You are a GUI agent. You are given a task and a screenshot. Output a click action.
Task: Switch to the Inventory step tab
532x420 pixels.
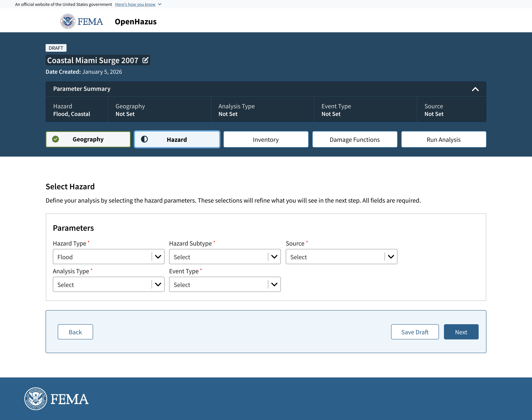(x=266, y=139)
